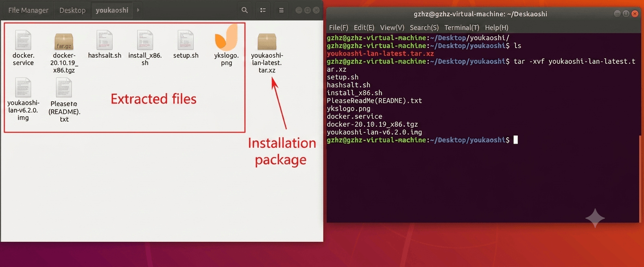Screen dimensions: 644x267
Task: Open the Terminal(T) menu
Action: (462, 28)
